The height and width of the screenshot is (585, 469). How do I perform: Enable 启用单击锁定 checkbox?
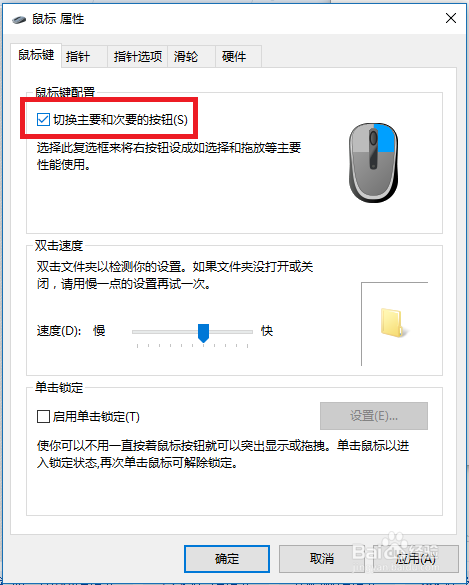[43, 416]
